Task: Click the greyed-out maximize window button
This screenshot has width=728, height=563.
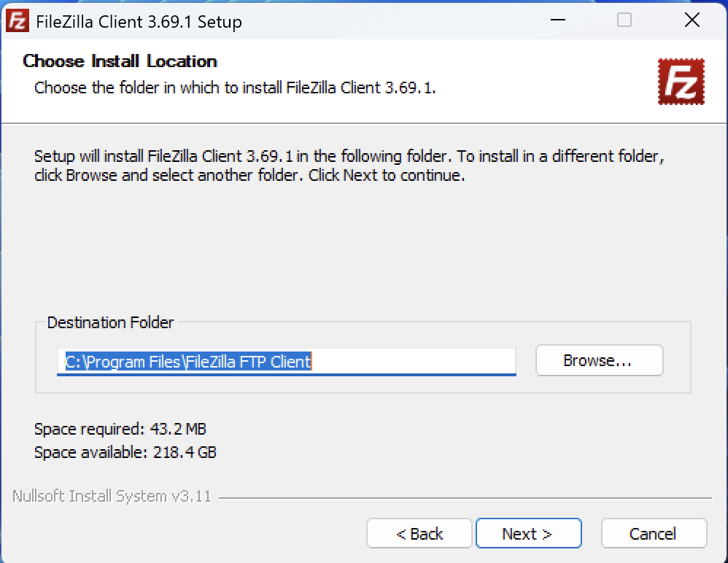Action: click(624, 20)
